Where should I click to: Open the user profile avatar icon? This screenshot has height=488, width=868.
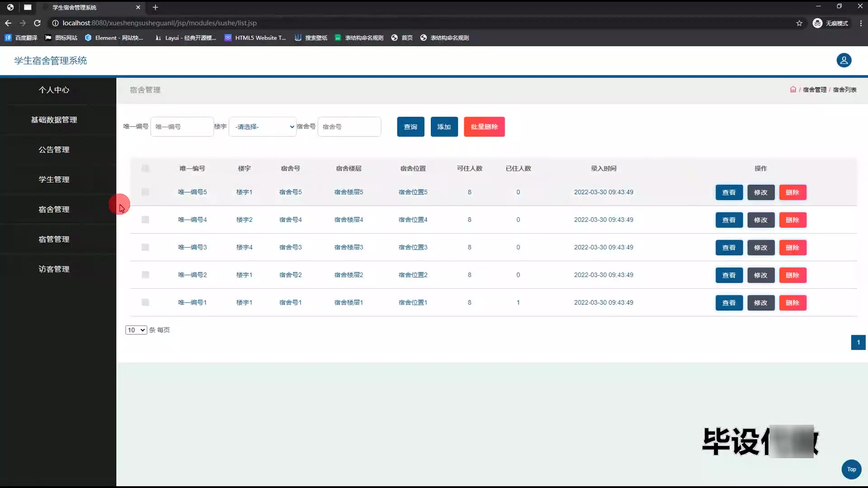pos(844,60)
